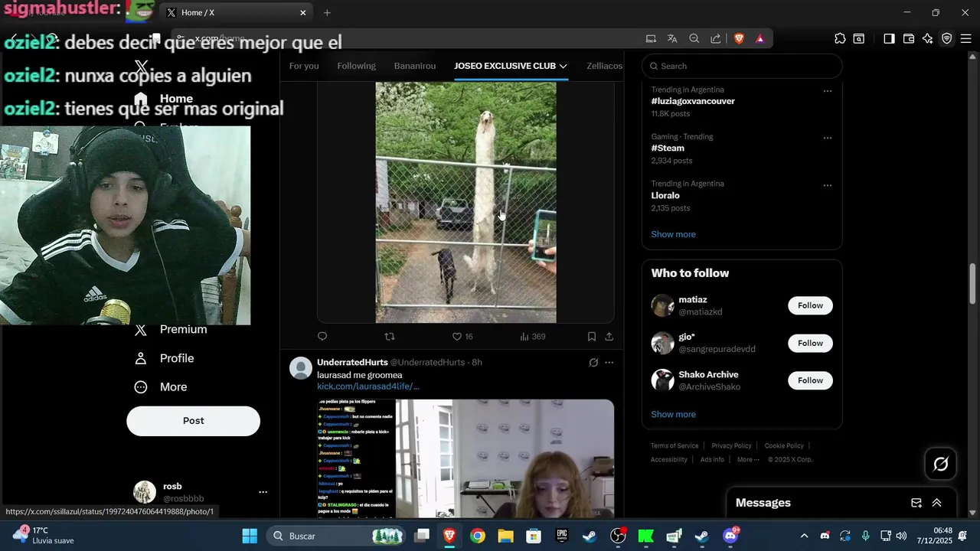Open Epic Games Launcher from taskbar
Screen dimensions: 980x551
pyautogui.click(x=562, y=536)
